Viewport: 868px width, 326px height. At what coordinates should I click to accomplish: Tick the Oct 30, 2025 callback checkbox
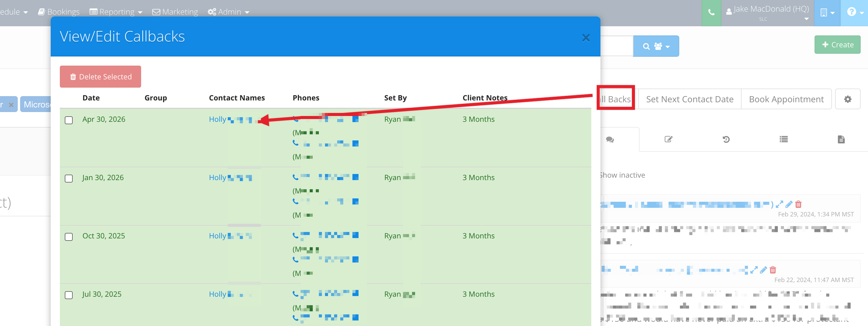69,237
